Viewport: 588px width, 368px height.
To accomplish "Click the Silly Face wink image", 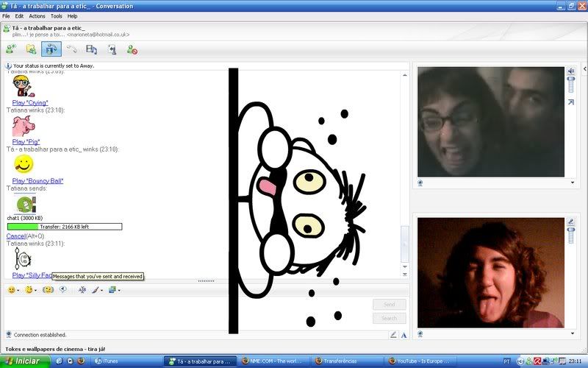I will pos(23,258).
